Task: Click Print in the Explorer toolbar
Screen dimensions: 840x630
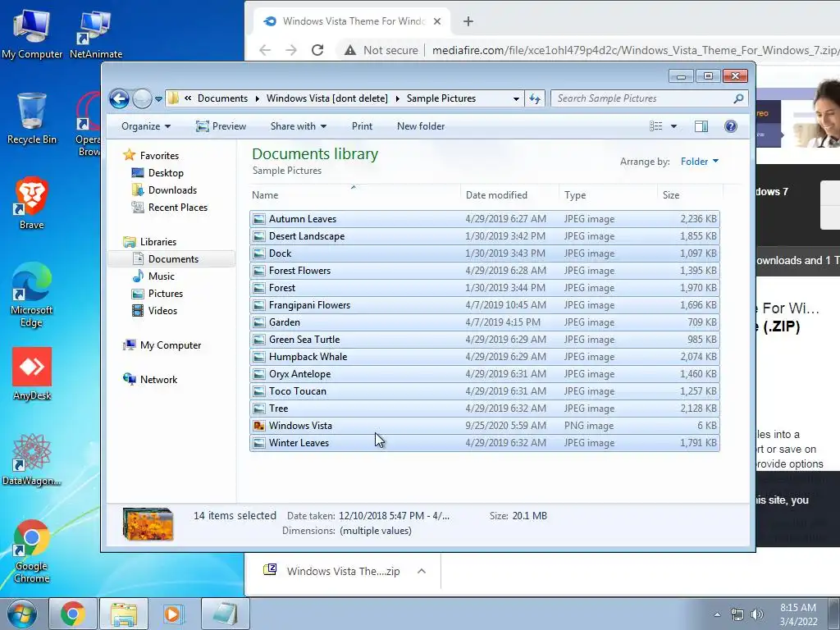Action: click(362, 126)
